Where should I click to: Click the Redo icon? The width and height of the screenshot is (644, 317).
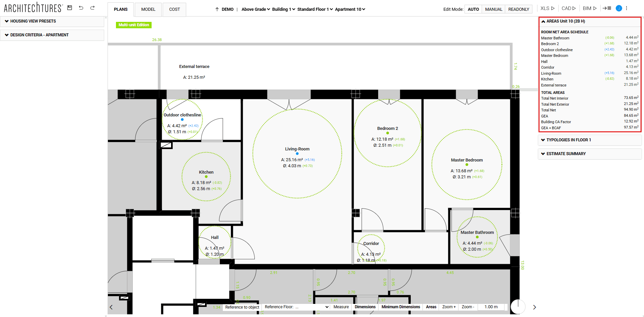[x=92, y=7]
